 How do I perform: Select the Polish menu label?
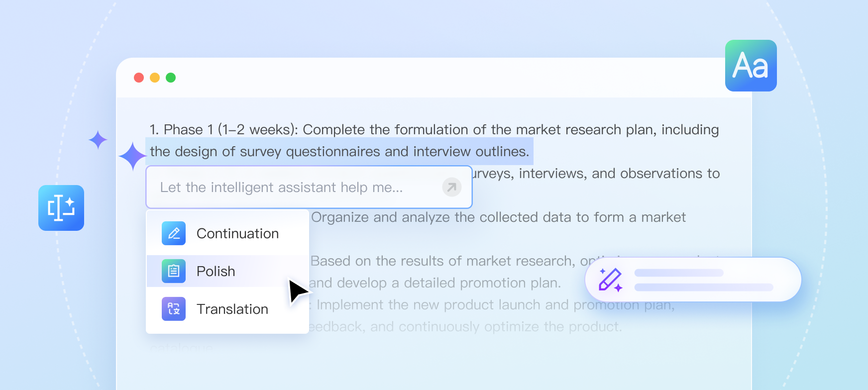pyautogui.click(x=216, y=271)
